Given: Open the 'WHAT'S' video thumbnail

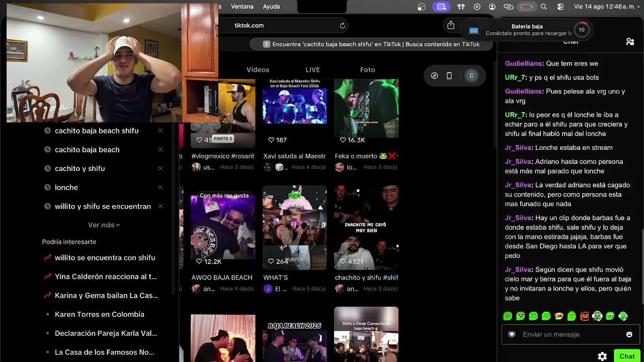Looking at the screenshot, I should click(x=294, y=228).
